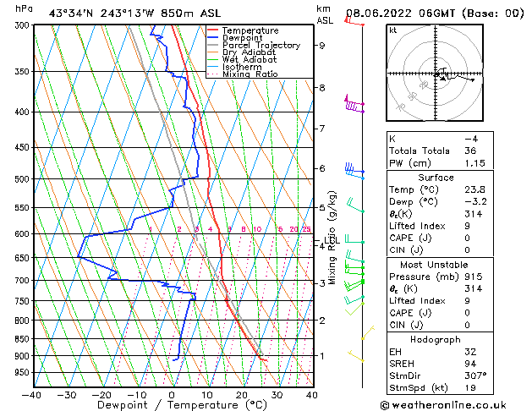This screenshot has height=411, width=532.
Task: Click the 'km ASL' altitude axis header
Action: 325,14
